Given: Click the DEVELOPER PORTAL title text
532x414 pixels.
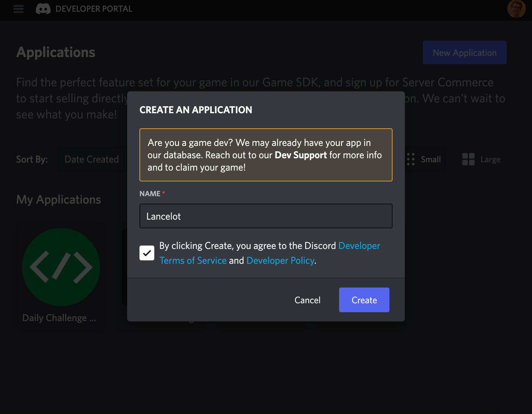Looking at the screenshot, I should 94,9.
